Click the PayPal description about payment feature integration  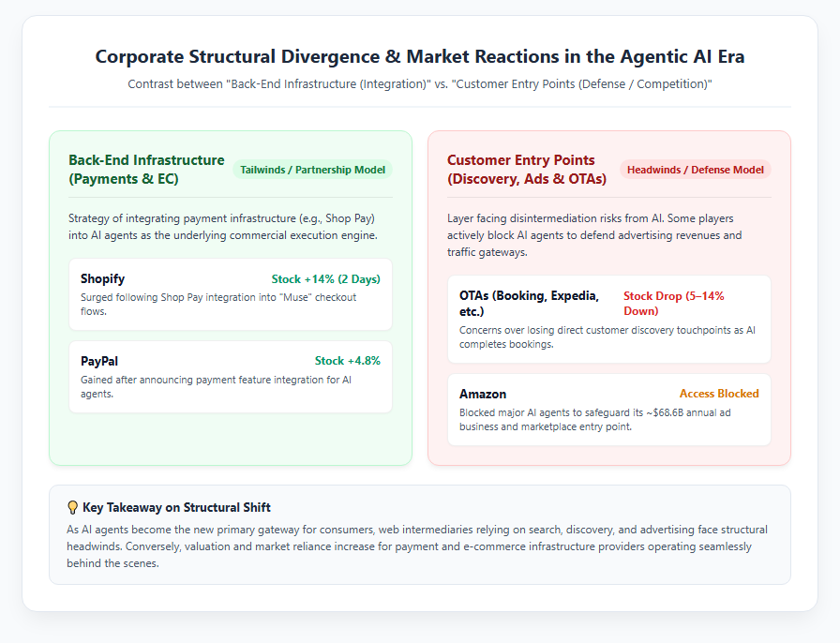pos(216,387)
